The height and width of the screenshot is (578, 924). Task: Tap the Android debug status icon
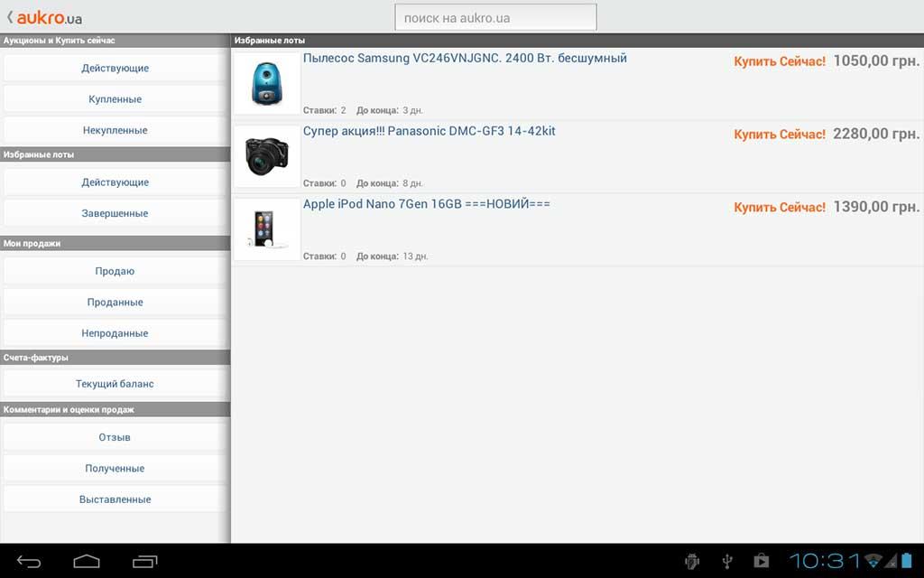point(692,561)
